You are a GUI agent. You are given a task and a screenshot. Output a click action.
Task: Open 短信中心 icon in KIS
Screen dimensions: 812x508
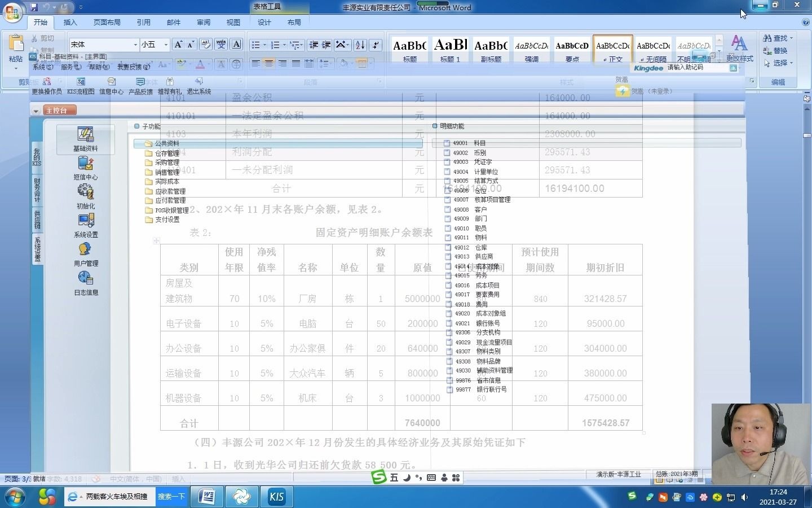tap(85, 168)
